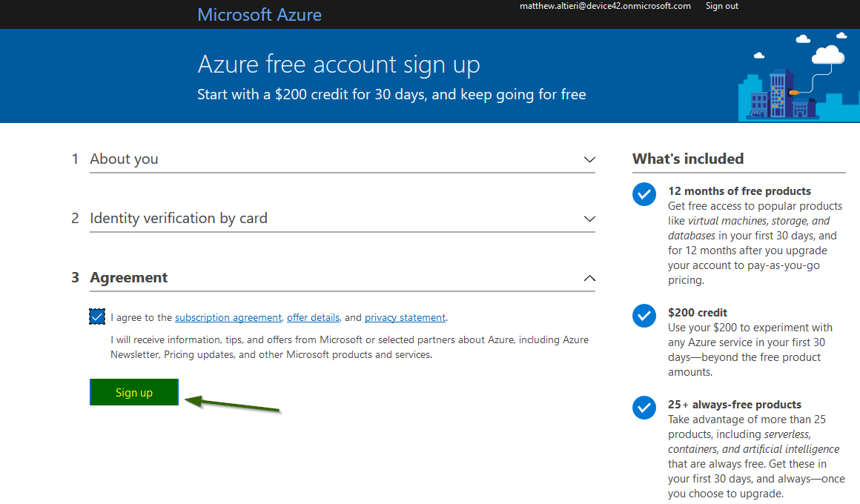This screenshot has height=504, width=860.
Task: Expand the About you section
Action: click(589, 159)
